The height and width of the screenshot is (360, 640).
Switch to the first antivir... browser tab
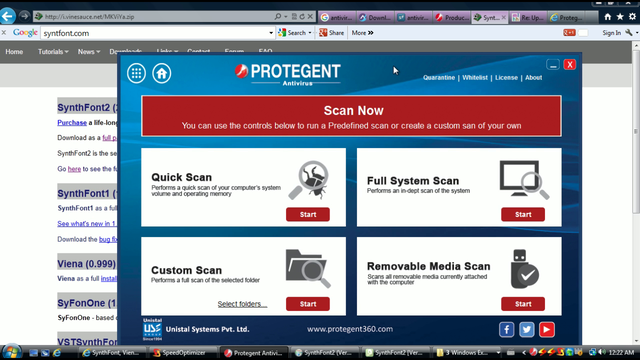coord(337,17)
